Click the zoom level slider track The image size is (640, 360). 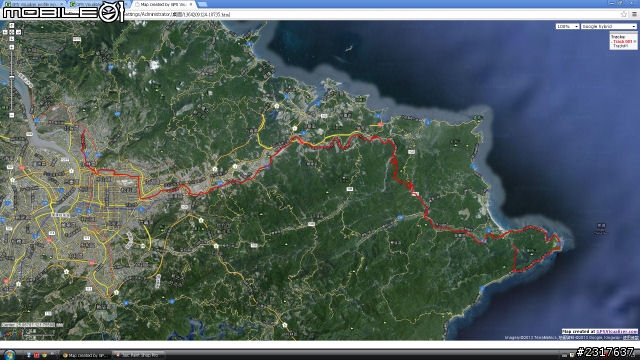pos(11,82)
